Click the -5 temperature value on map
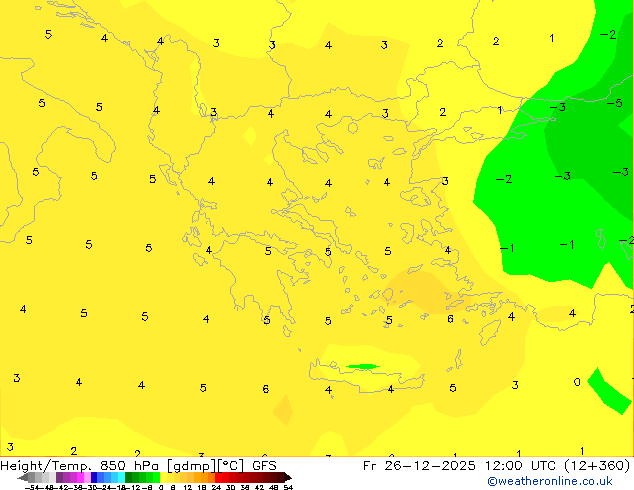Viewport: 634px width, 490px height. coord(615,103)
